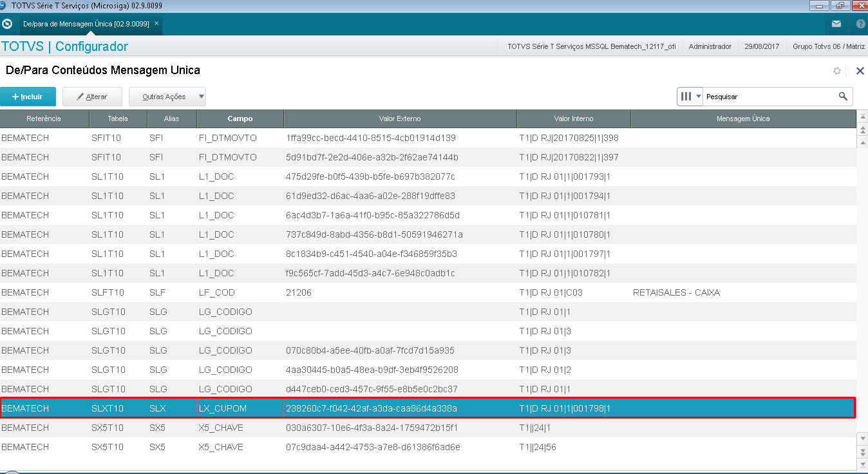Sort by the Alias column header
This screenshot has height=474, width=868.
coord(172,118)
